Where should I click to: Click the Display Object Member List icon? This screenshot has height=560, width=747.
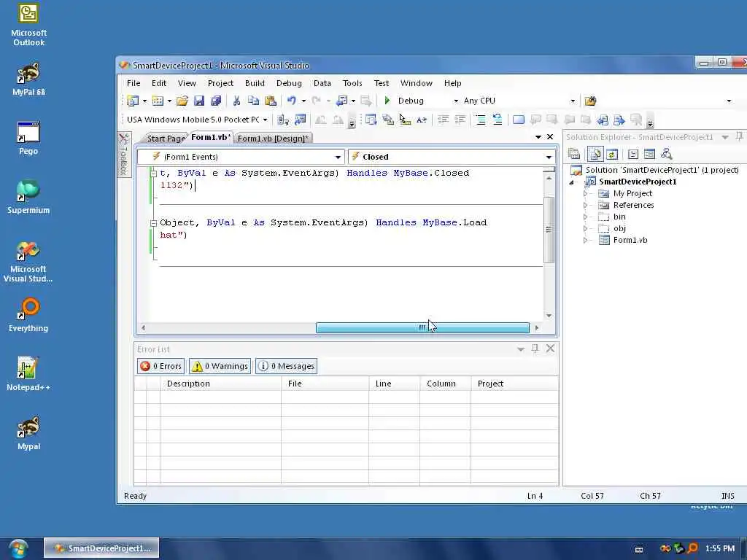[371, 120]
